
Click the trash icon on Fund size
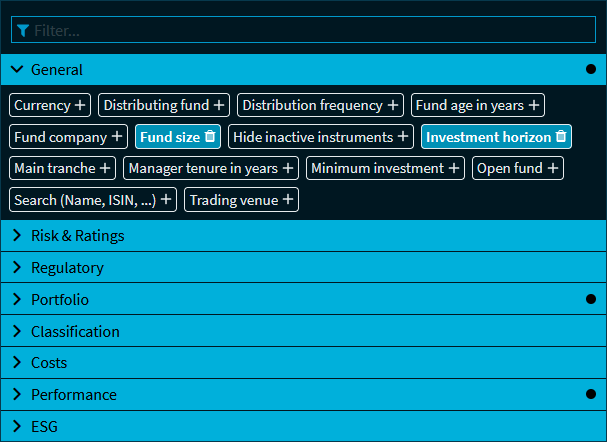(x=210, y=137)
